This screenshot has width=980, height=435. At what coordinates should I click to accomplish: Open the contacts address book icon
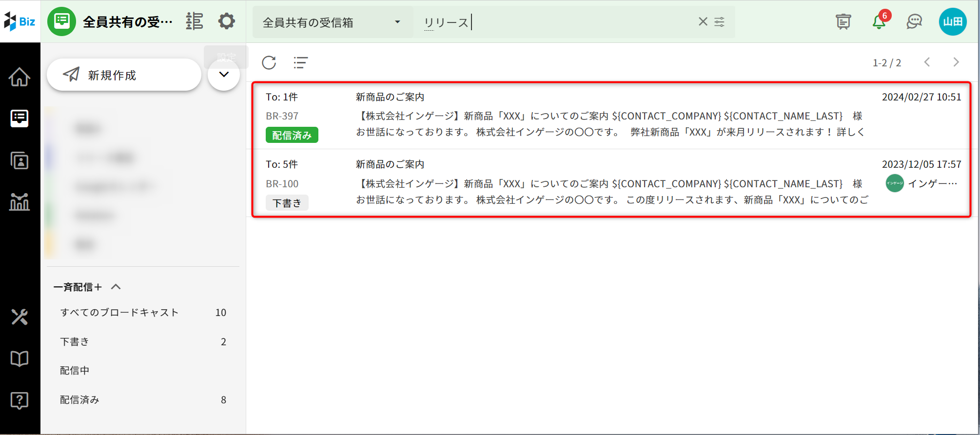(20, 160)
